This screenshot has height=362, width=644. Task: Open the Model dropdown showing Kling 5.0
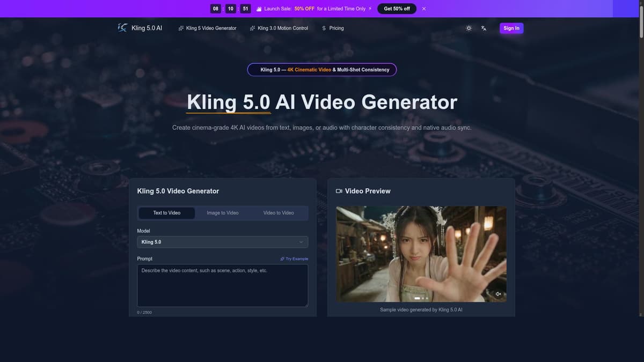click(222, 241)
